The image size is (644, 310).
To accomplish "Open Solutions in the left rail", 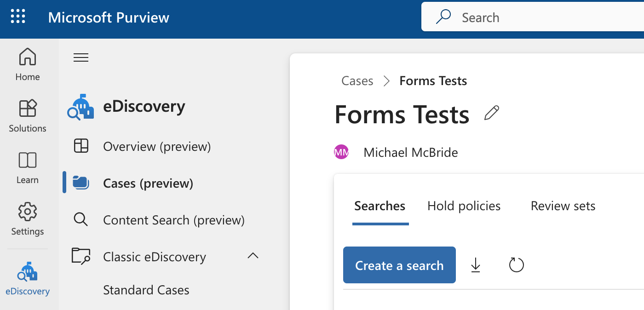I will coord(28,116).
